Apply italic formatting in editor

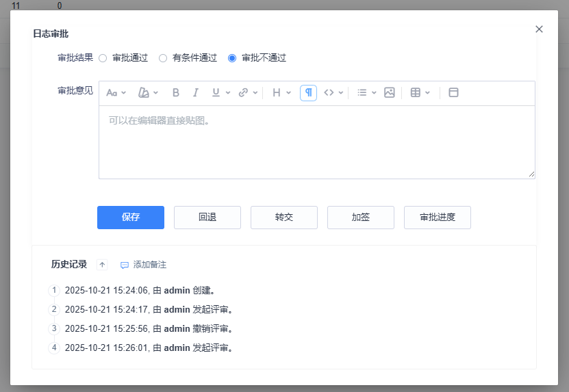pyautogui.click(x=196, y=93)
